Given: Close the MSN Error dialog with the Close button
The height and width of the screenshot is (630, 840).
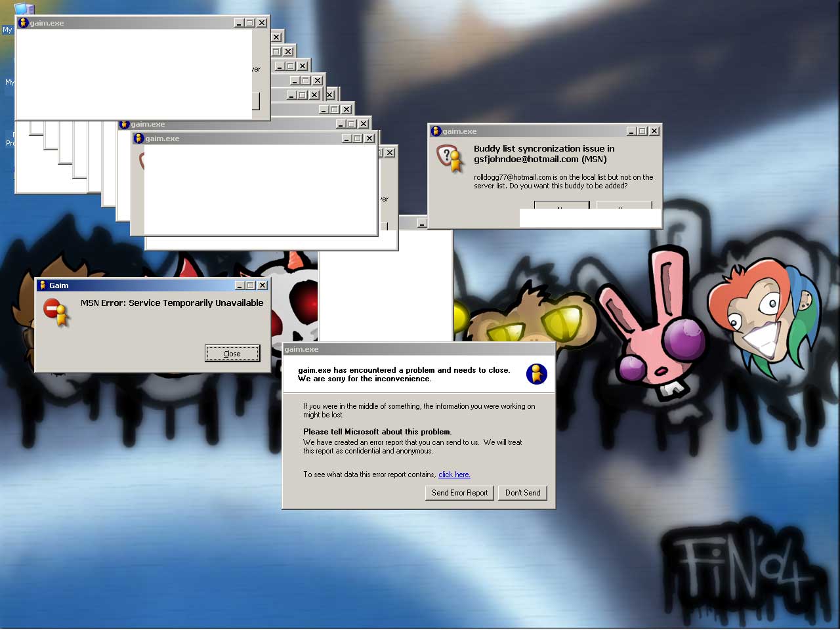Looking at the screenshot, I should tap(232, 354).
